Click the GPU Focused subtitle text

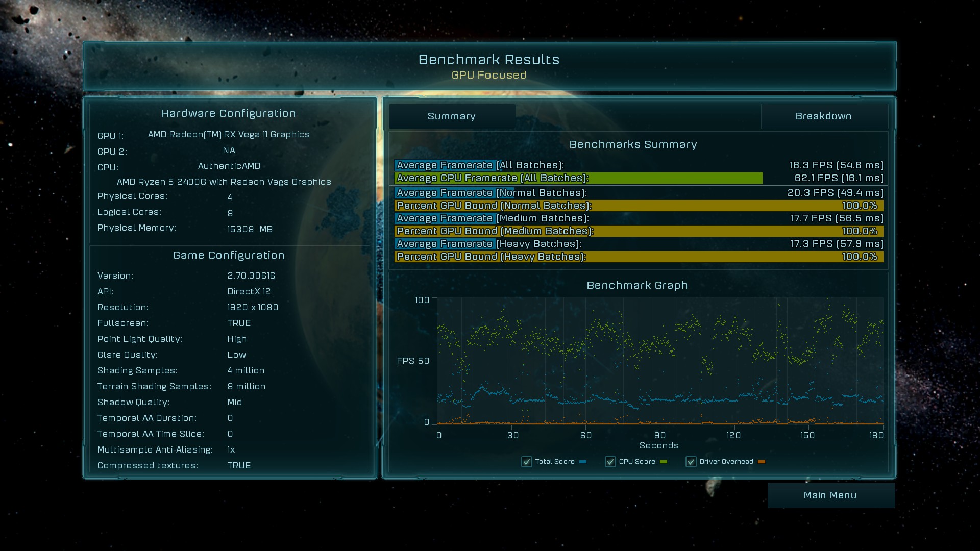[488, 75]
